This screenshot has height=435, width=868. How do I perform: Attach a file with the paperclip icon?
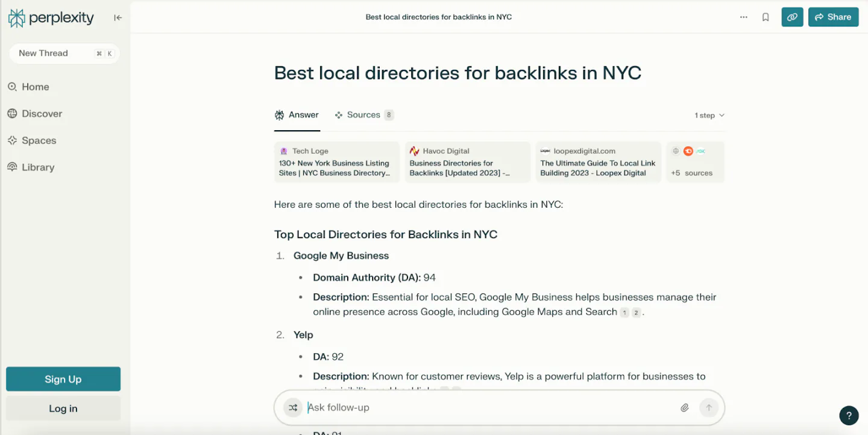(x=684, y=408)
